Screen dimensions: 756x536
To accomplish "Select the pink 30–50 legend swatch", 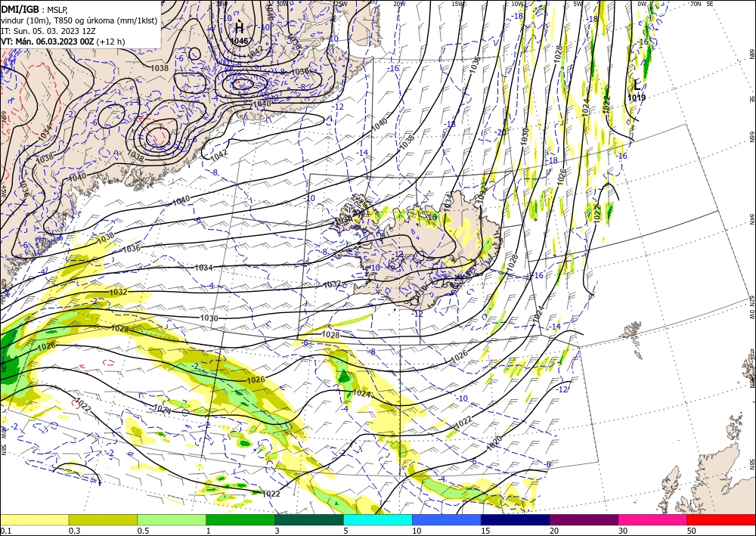I will (x=653, y=519).
